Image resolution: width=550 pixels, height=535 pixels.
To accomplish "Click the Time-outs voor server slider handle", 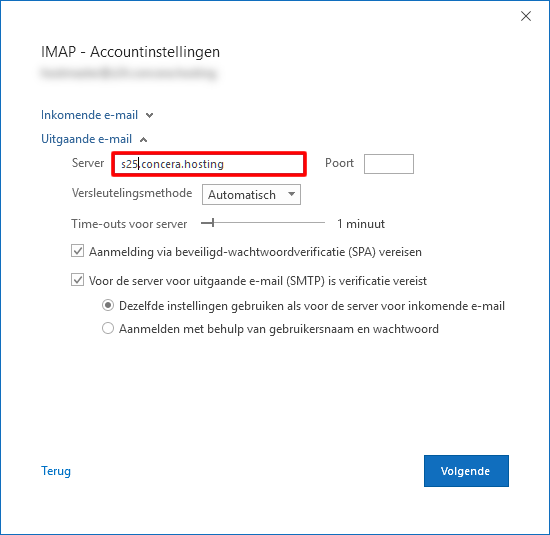I will pos(213,223).
